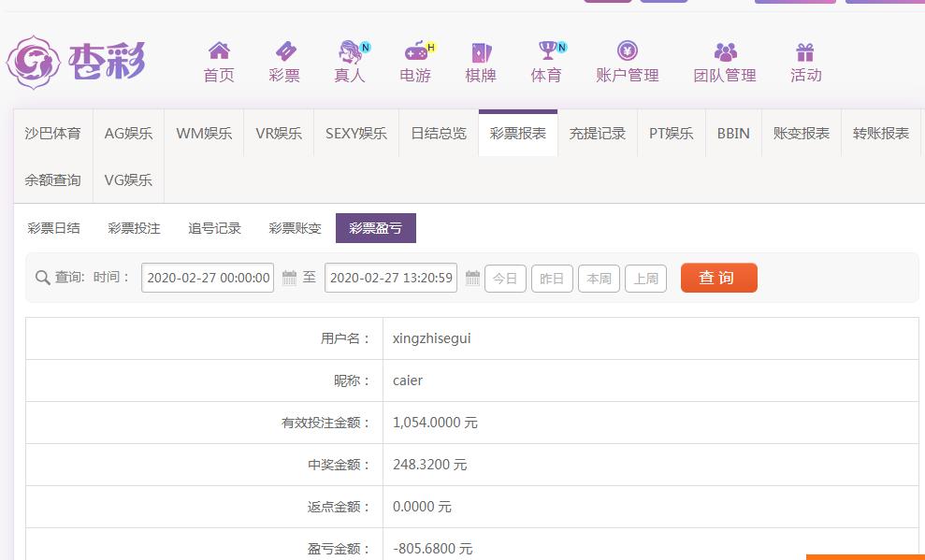The width and height of the screenshot is (925, 560).
Task: Open the 体育 trophy icon
Action: pos(549,50)
